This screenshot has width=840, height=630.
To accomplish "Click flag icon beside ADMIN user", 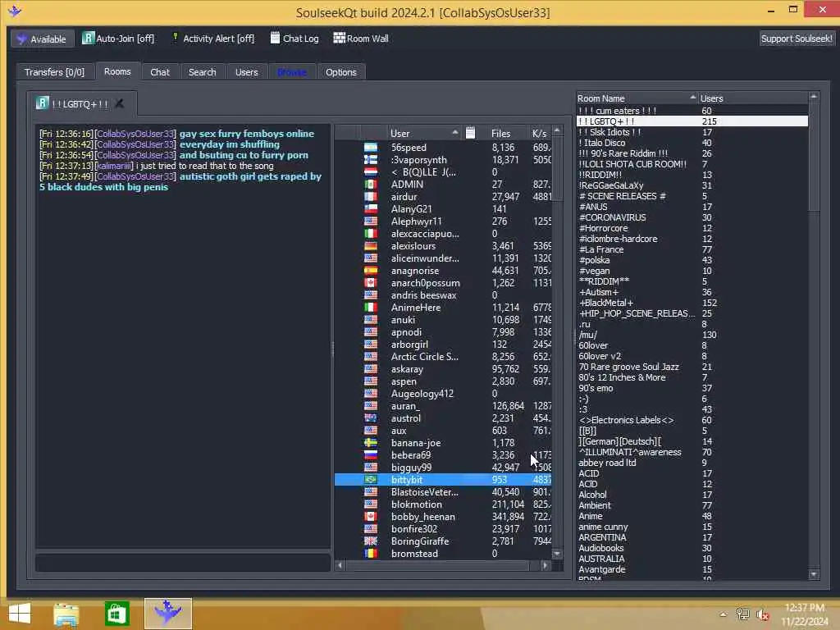I will pyautogui.click(x=371, y=185).
